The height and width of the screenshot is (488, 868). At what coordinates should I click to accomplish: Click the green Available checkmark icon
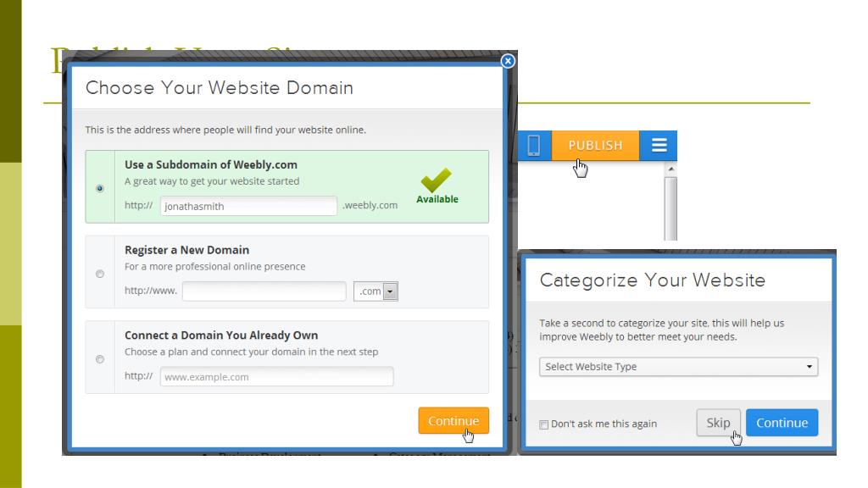point(437,180)
